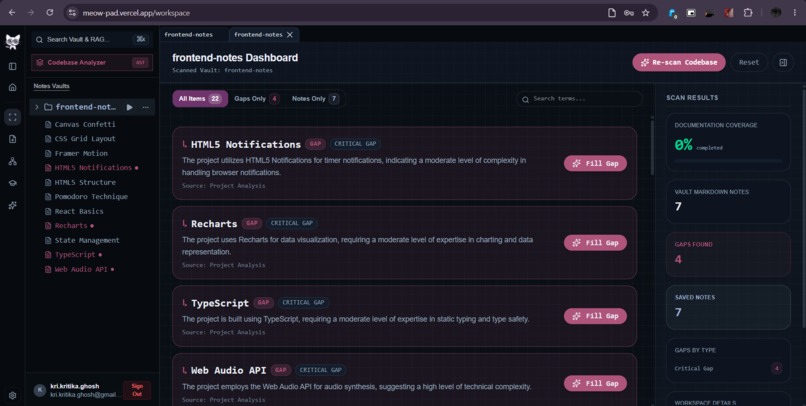806x406 pixels.
Task: Click the AST badge on Codebase Analyzer
Action: (x=140, y=62)
